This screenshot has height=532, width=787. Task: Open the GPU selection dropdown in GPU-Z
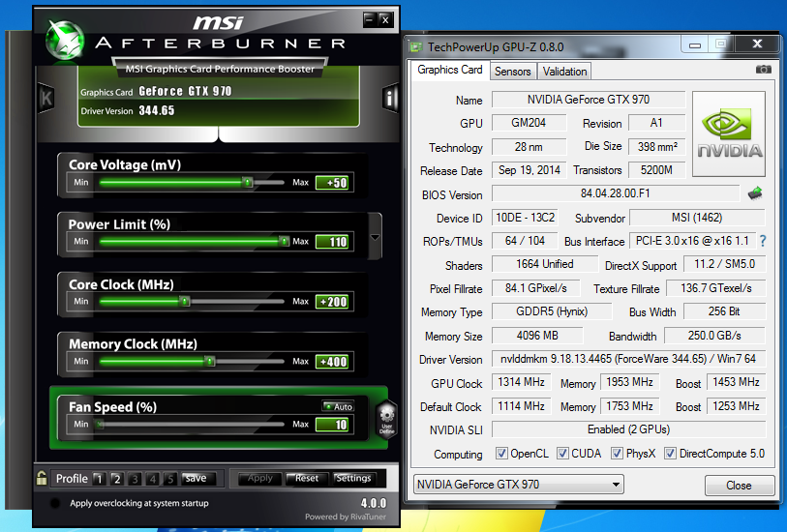click(x=518, y=485)
